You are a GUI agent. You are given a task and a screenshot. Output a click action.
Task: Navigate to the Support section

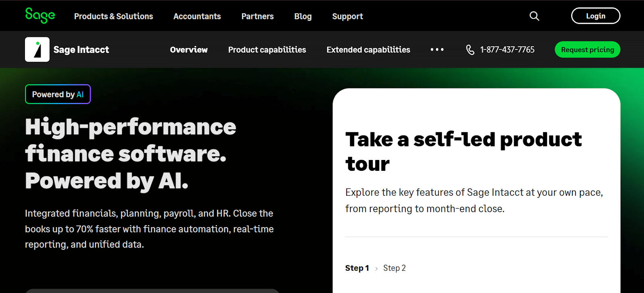point(347,16)
